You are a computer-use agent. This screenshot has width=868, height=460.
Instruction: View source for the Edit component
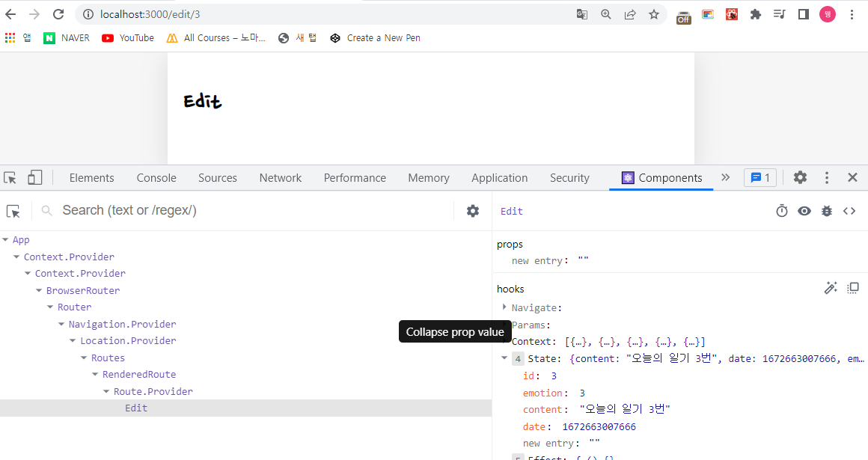pyautogui.click(x=849, y=211)
